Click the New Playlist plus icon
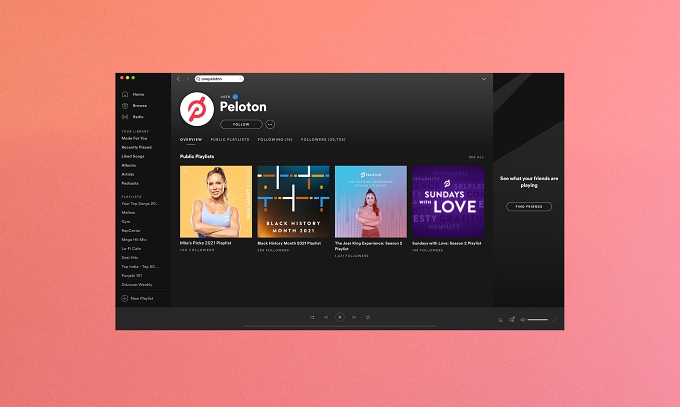Screen dimensions: 680x407 tap(124, 299)
